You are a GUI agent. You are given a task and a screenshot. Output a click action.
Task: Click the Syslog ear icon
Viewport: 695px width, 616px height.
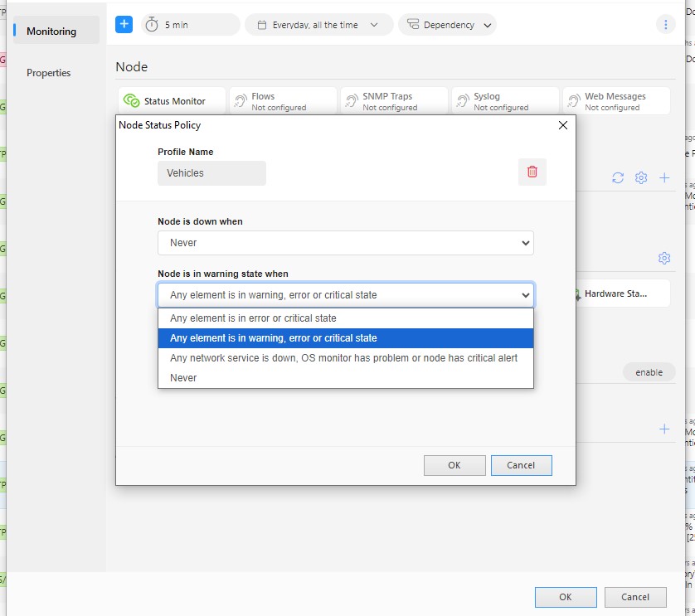(462, 98)
